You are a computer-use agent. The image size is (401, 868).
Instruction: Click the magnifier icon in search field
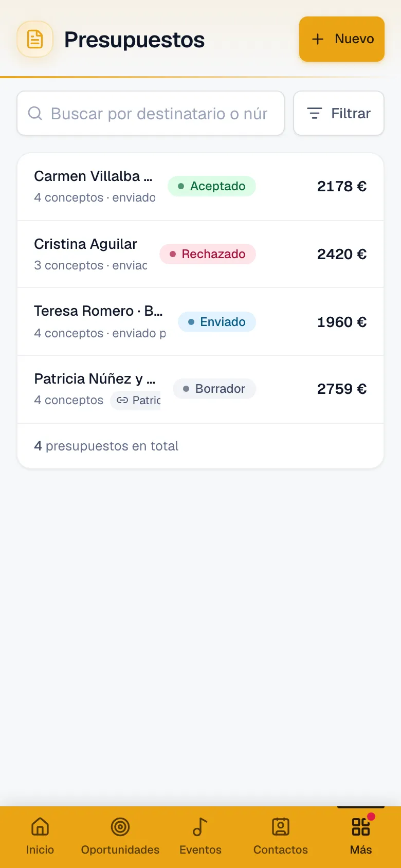tap(35, 113)
